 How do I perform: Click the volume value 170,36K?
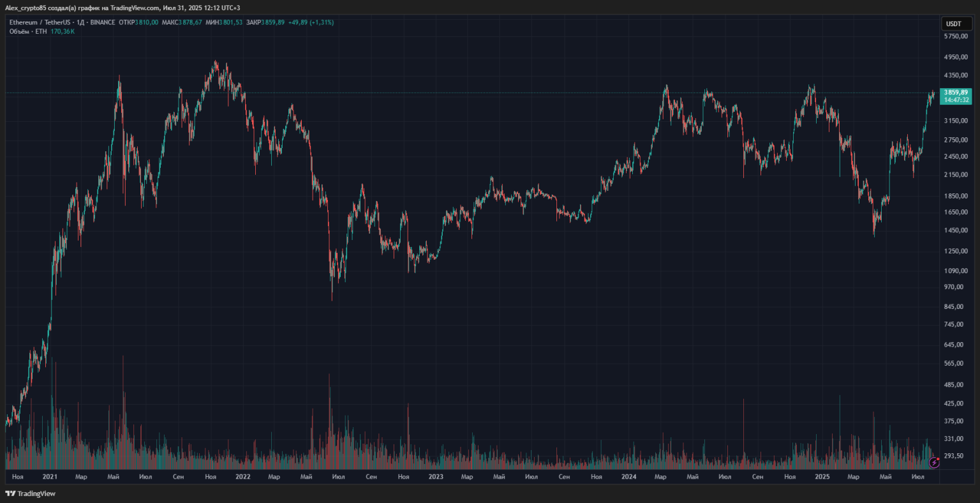63,31
